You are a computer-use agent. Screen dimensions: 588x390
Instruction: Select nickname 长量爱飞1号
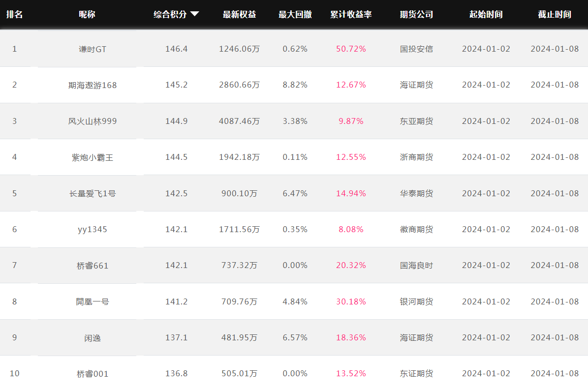point(93,193)
